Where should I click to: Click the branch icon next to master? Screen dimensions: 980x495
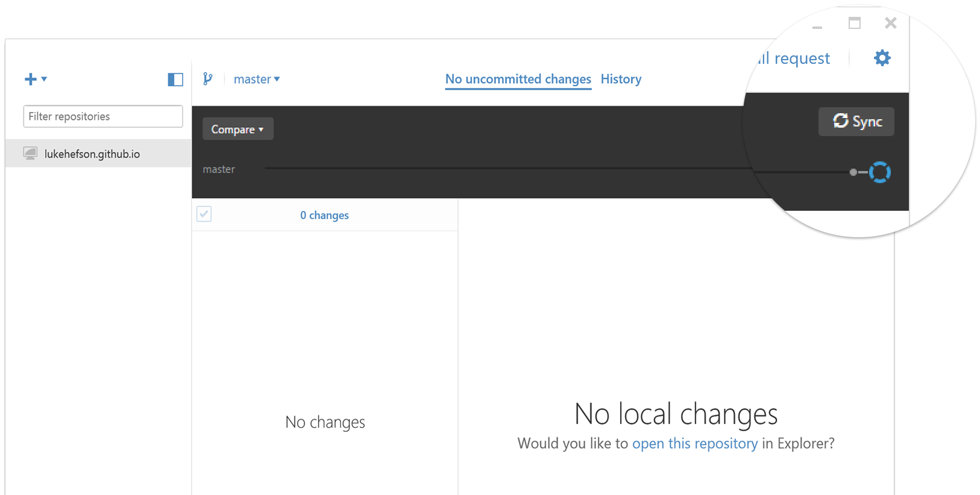click(208, 79)
